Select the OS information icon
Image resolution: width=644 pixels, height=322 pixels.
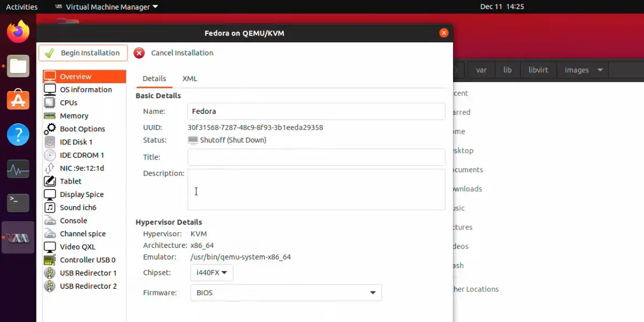pyautogui.click(x=50, y=90)
